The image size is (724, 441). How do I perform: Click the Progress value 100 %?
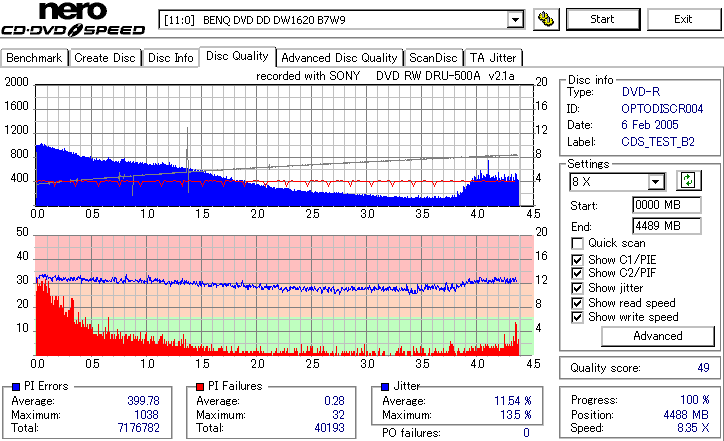(694, 400)
